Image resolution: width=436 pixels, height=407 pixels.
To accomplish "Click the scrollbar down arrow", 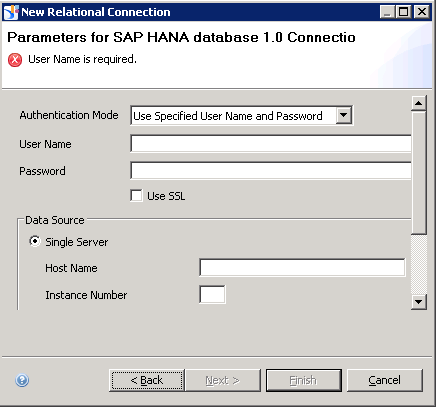I will pyautogui.click(x=419, y=302).
